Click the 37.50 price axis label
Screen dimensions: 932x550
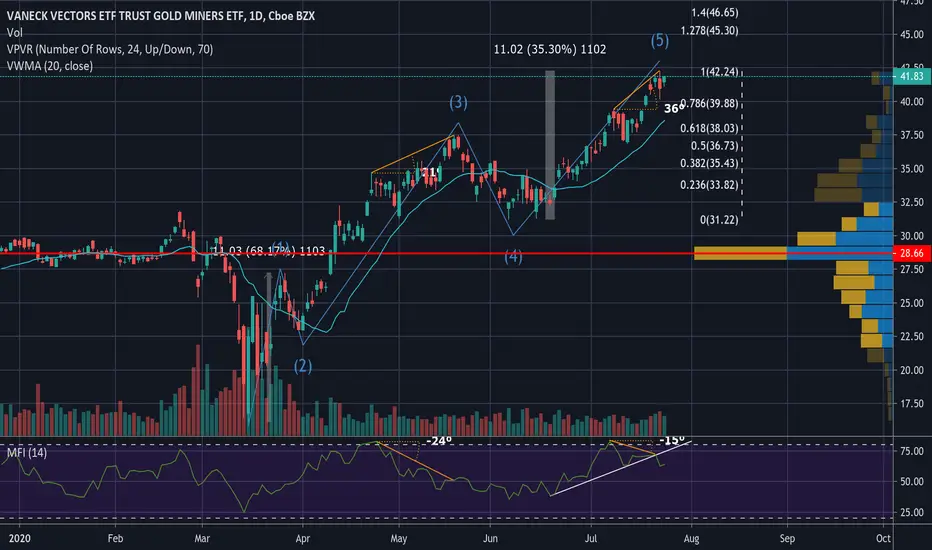pos(912,136)
